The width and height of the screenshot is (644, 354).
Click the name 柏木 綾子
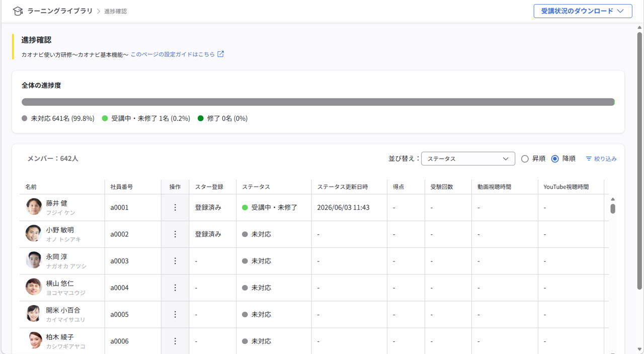coord(60,337)
